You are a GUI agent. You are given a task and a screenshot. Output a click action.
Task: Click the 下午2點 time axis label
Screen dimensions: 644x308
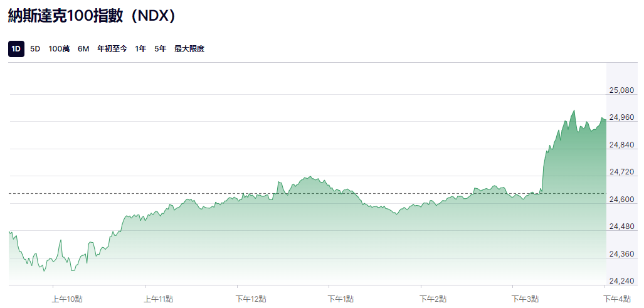(x=434, y=299)
